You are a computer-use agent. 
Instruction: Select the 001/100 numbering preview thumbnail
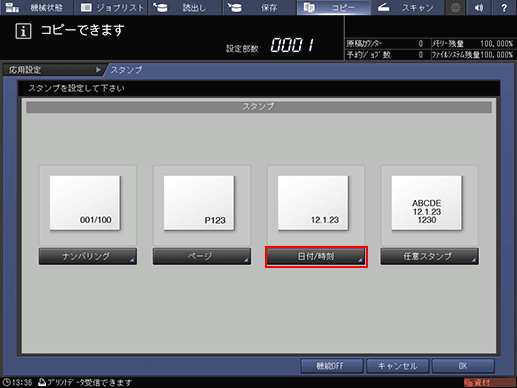coord(85,203)
